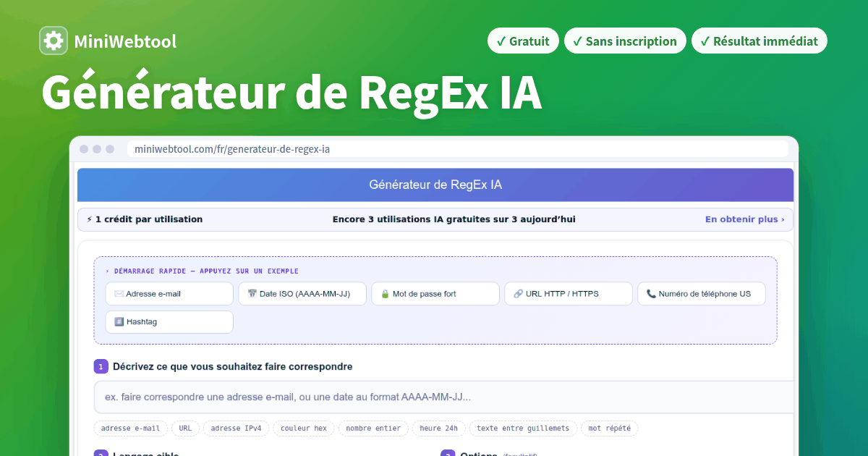Open the MiniWebtool brand name link
868x456 pixels.
click(x=125, y=41)
